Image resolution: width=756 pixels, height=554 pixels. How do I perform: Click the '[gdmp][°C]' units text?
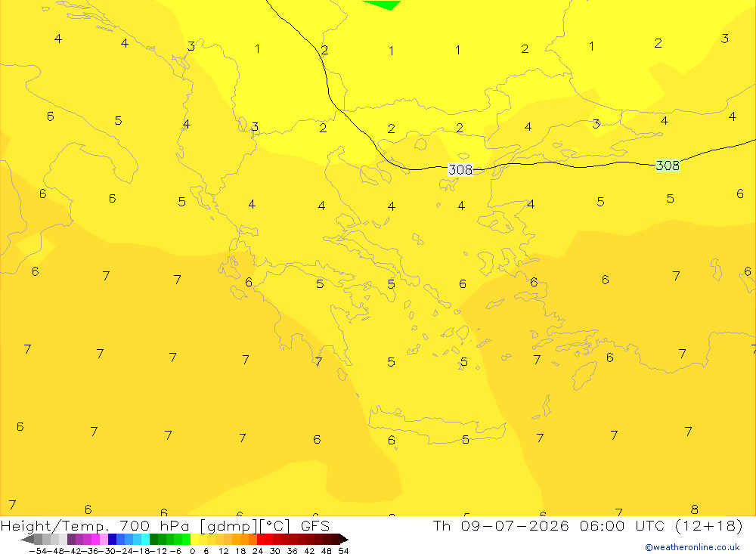(x=245, y=526)
